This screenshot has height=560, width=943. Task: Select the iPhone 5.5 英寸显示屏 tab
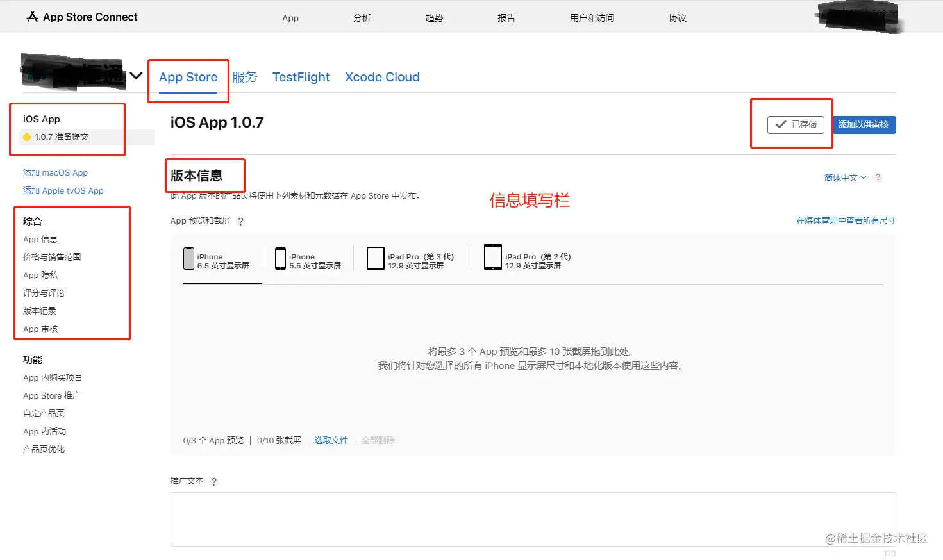308,259
